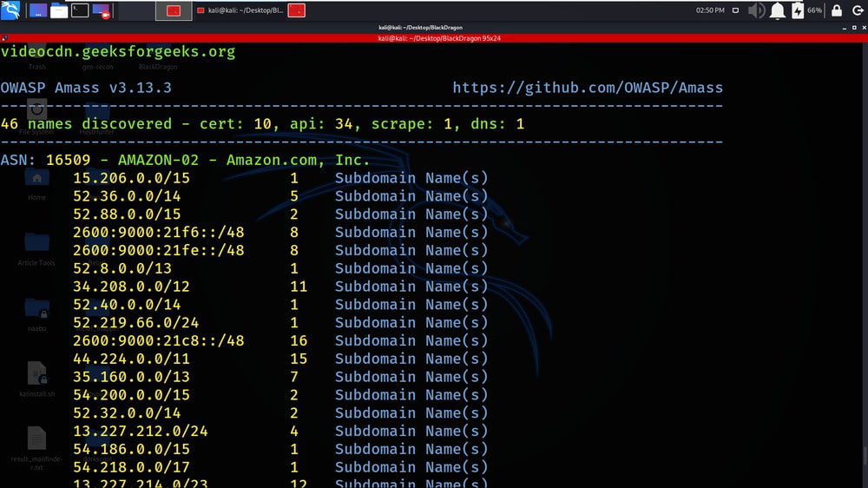The width and height of the screenshot is (868, 488).
Task: Open the display tray icon
Action: pos(735,10)
